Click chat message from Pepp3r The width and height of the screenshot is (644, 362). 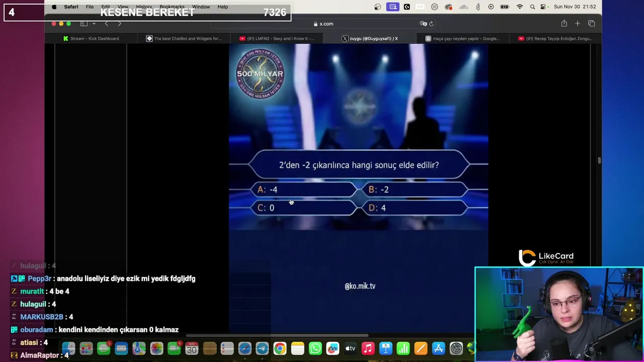tap(103, 279)
